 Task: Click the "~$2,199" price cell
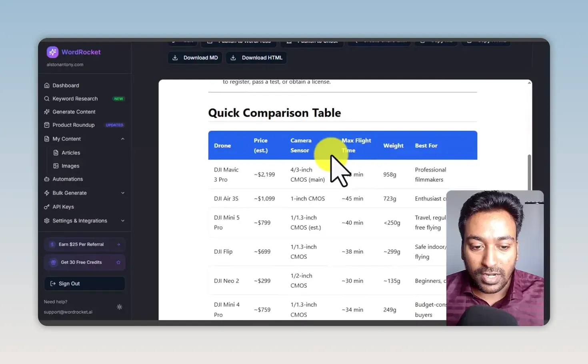264,174
